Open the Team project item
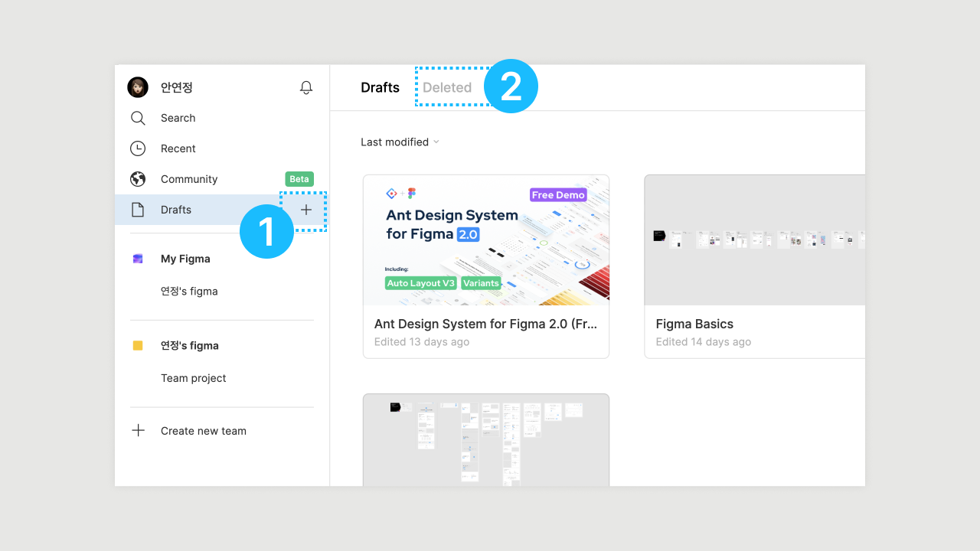 [194, 378]
